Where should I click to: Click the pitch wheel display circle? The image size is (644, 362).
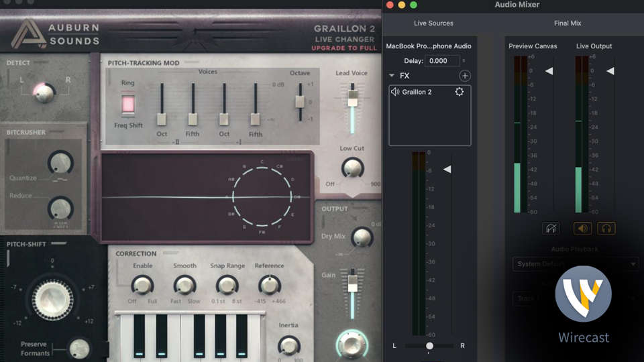coord(262,197)
